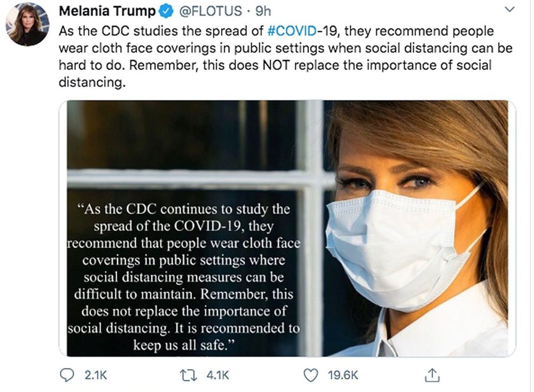Click the reply speech bubble icon

pos(66,375)
